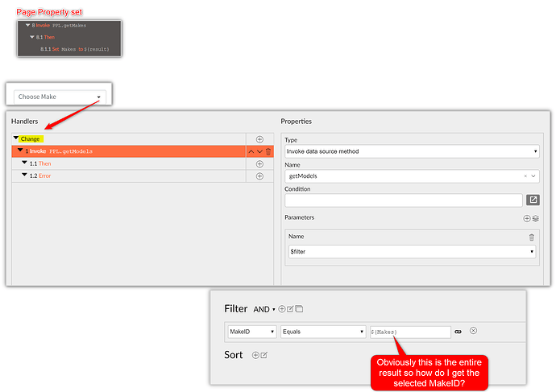Add a new parameter in Parameters section
Viewport: 556px width, 392px height.
526,218
